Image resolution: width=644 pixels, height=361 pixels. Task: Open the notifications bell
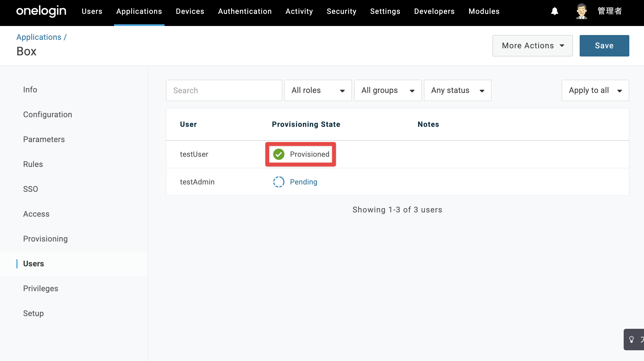coord(555,11)
